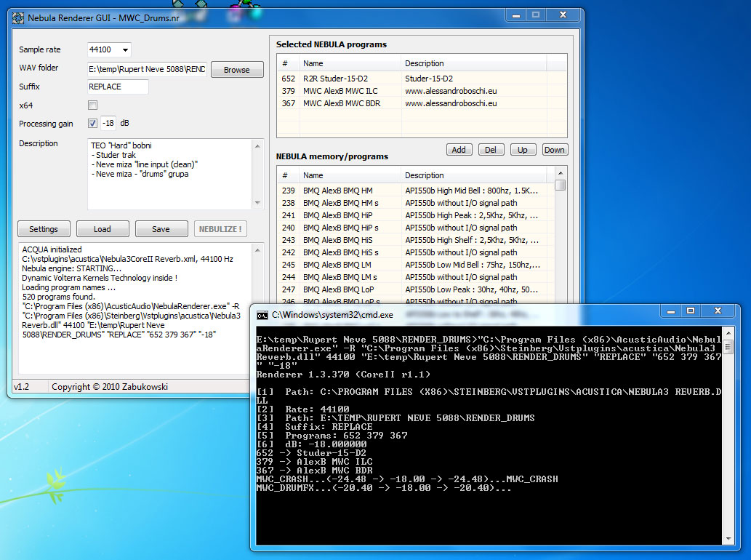Move program down with the Down button
The height and width of the screenshot is (560, 751).
coord(554,150)
